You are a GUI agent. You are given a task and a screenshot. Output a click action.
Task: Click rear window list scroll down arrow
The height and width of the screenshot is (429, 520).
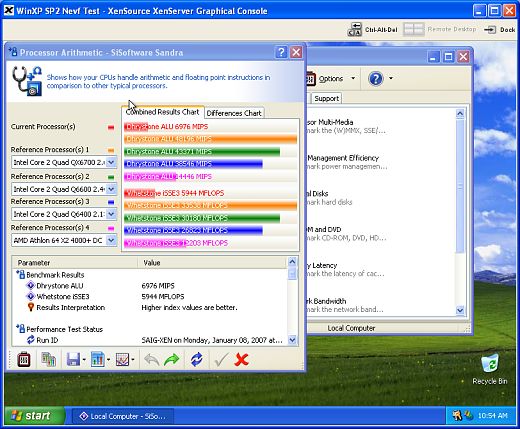460,310
